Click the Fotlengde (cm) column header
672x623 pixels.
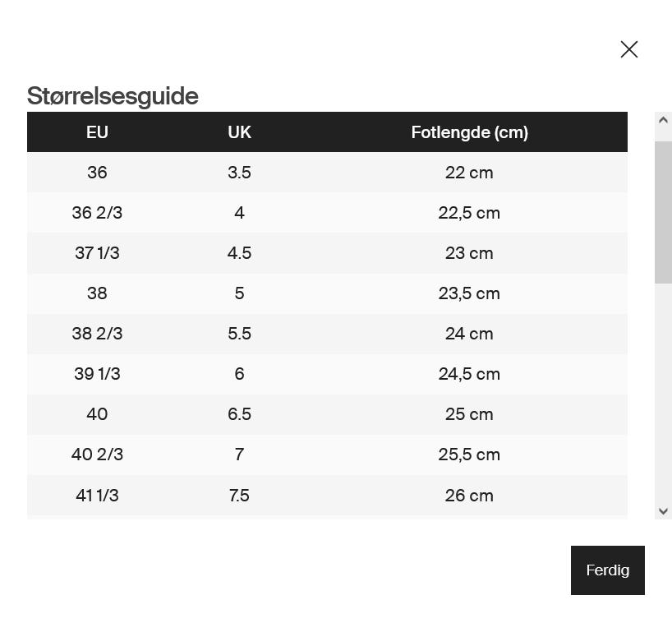coord(469,132)
